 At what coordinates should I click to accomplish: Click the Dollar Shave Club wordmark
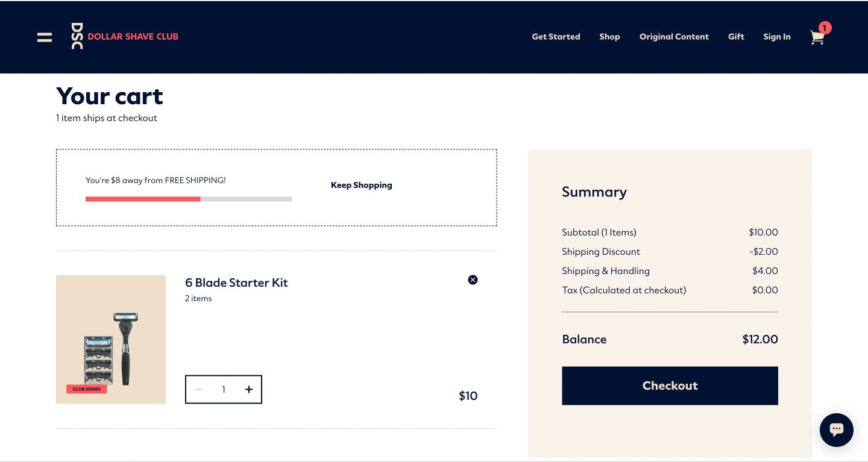[133, 36]
